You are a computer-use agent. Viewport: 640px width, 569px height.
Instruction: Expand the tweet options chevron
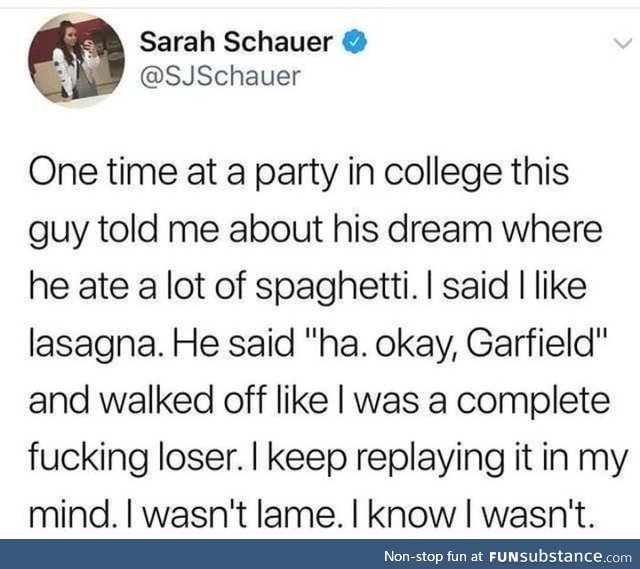pyautogui.click(x=616, y=43)
